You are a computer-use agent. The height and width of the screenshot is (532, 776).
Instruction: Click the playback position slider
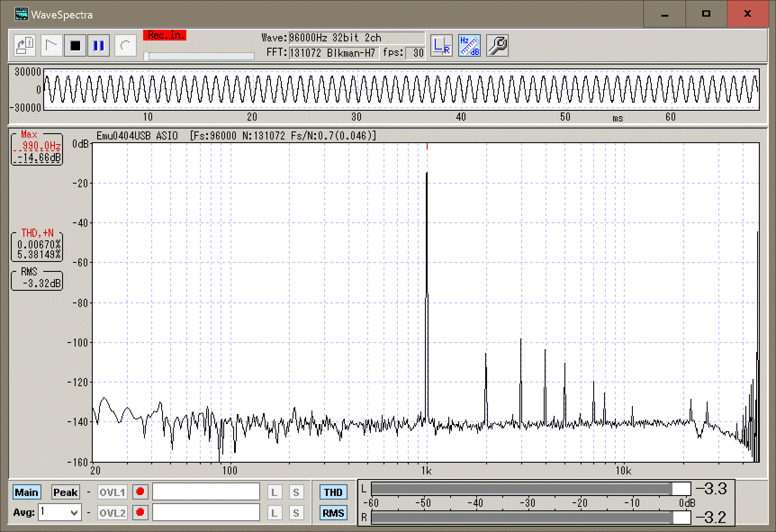coord(199,56)
